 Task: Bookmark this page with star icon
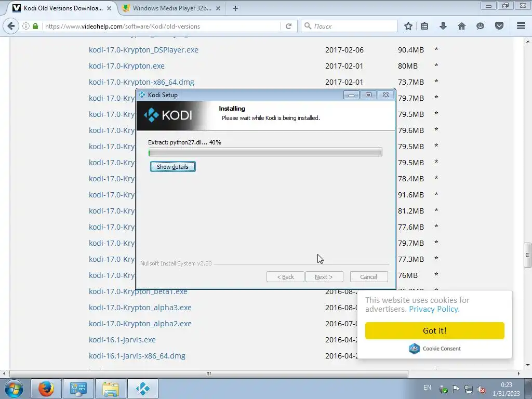pos(408,26)
